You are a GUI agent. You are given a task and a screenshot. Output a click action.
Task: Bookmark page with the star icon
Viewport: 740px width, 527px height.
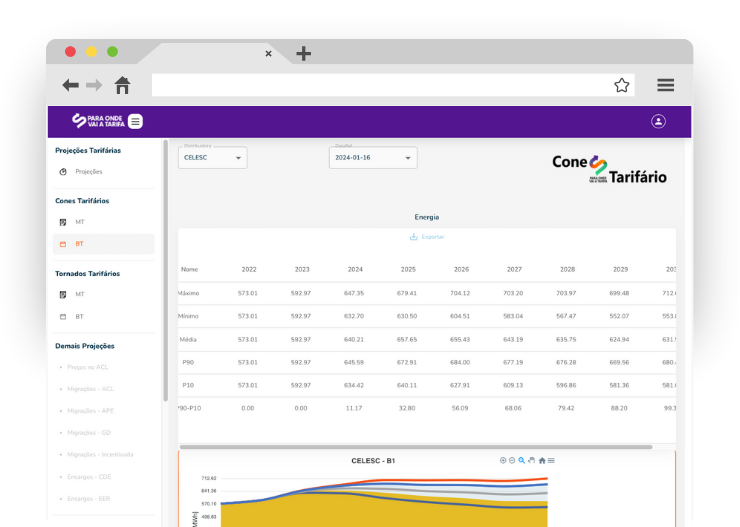(x=621, y=85)
